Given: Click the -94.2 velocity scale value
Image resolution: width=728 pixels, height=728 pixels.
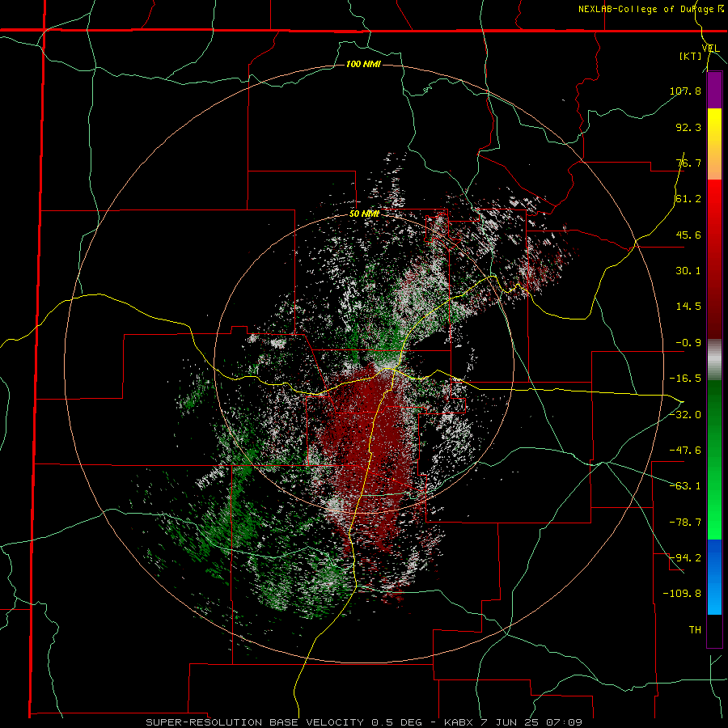Looking at the screenshot, I should click(685, 557).
